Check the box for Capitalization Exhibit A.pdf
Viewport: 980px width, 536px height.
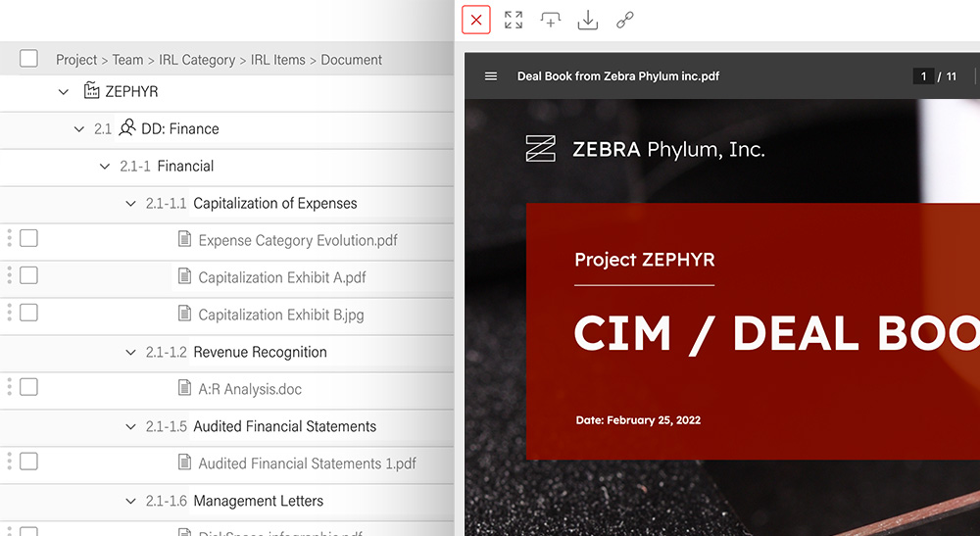(x=28, y=275)
